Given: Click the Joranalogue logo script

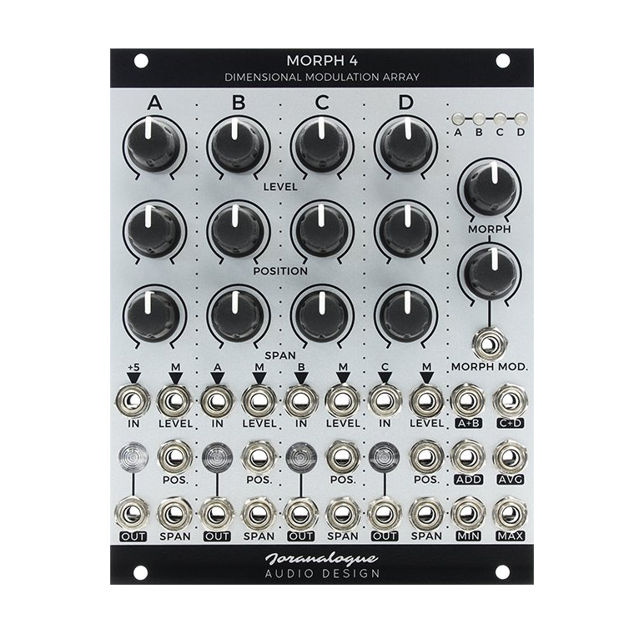Looking at the screenshot, I should point(322,558).
